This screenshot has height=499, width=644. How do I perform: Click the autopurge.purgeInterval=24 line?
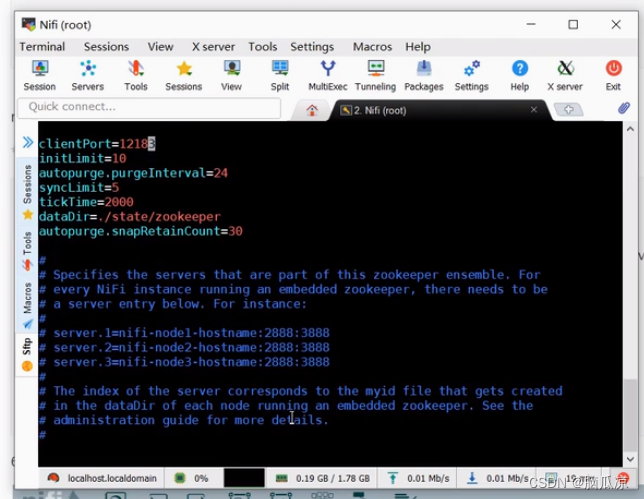click(133, 173)
